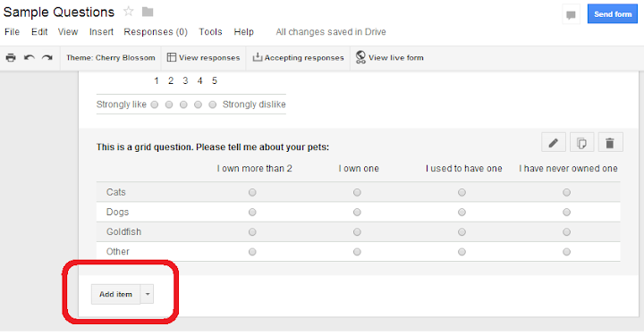Select Other 'I own one' radio
The width and height of the screenshot is (644, 335).
(x=357, y=252)
